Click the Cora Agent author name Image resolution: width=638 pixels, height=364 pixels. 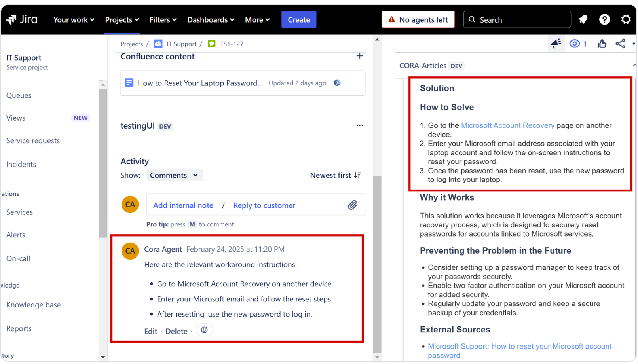point(163,249)
